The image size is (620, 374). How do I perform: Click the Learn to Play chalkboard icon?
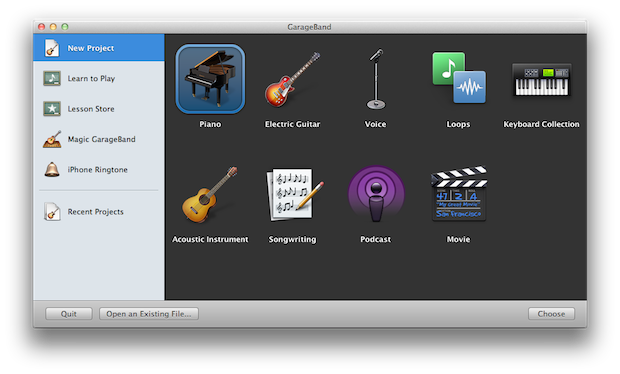coord(52,78)
